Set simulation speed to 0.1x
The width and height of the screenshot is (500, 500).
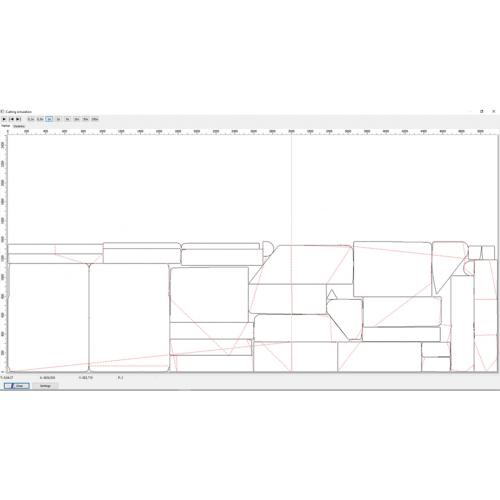31,119
